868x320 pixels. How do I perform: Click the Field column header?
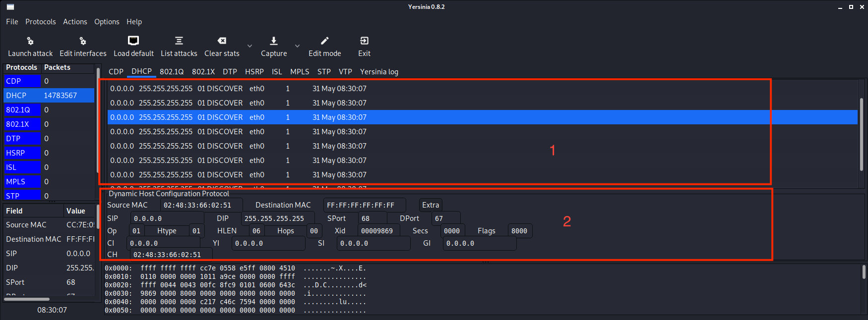pyautogui.click(x=33, y=211)
